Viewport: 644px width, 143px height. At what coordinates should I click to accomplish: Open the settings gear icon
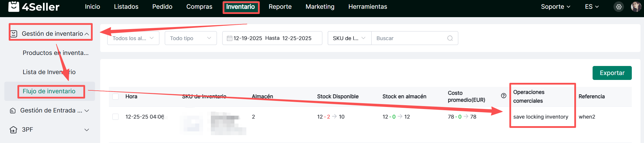(x=619, y=7)
